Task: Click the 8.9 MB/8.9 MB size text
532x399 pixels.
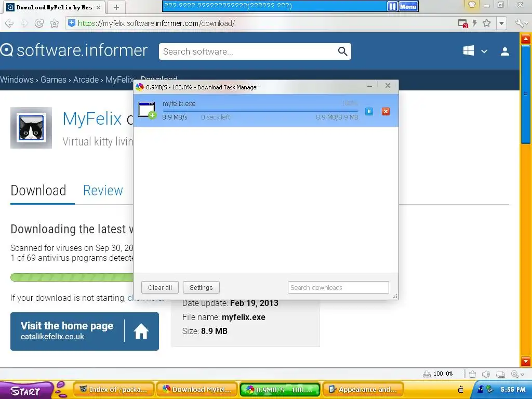Action: (x=337, y=117)
